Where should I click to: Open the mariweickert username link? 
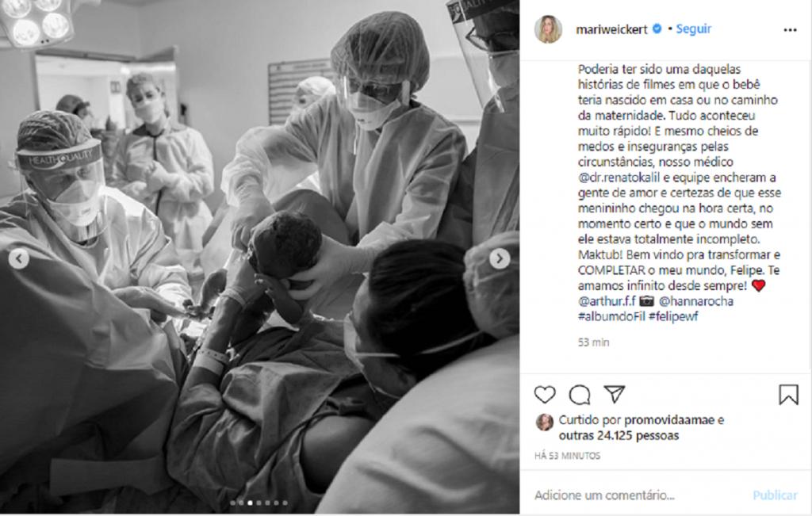pyautogui.click(x=611, y=29)
